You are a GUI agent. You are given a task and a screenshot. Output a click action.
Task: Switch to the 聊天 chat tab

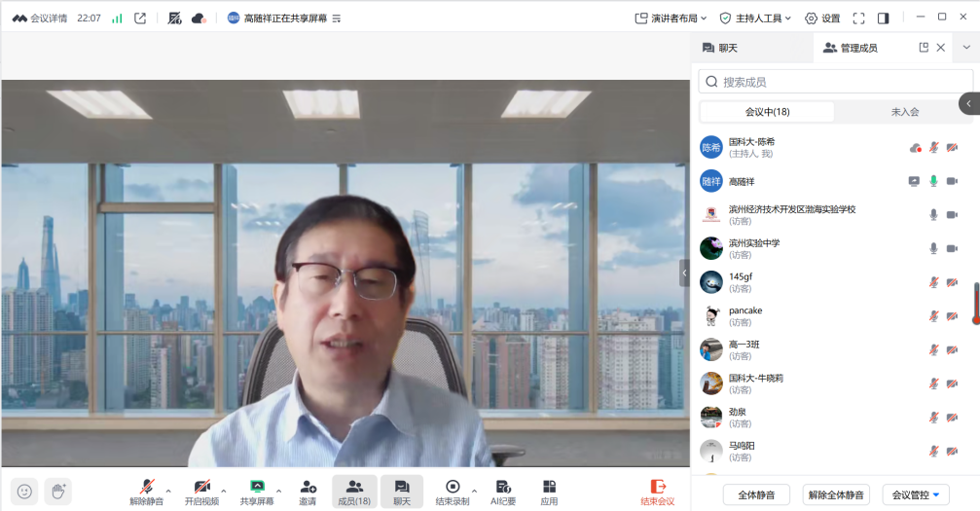click(x=720, y=48)
